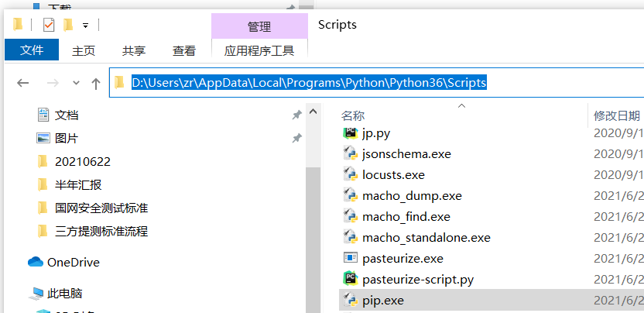The image size is (644, 313).
Task: Select pip.exe in the file list
Action: tap(383, 301)
